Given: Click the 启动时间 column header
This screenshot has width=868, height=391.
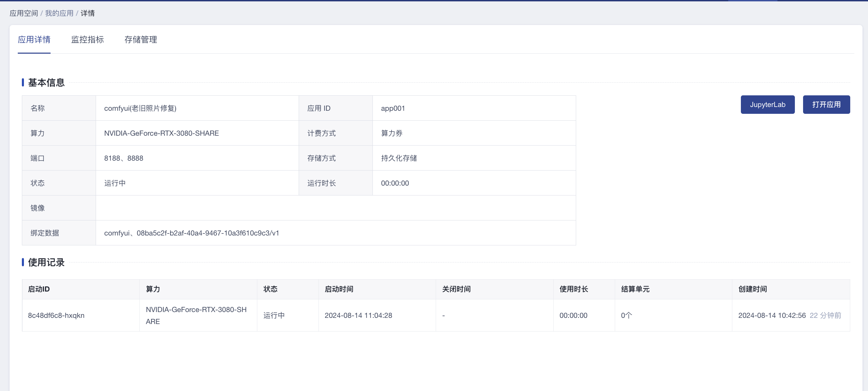Looking at the screenshot, I should point(339,289).
